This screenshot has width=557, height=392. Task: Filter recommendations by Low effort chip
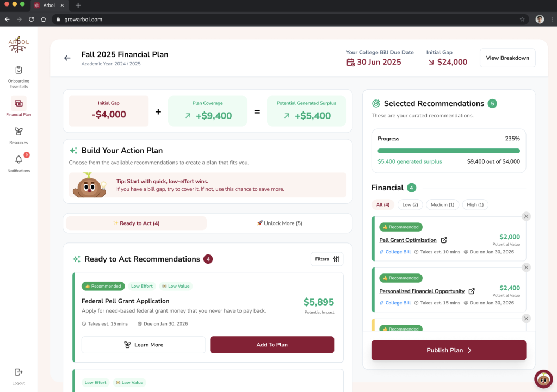pos(411,205)
